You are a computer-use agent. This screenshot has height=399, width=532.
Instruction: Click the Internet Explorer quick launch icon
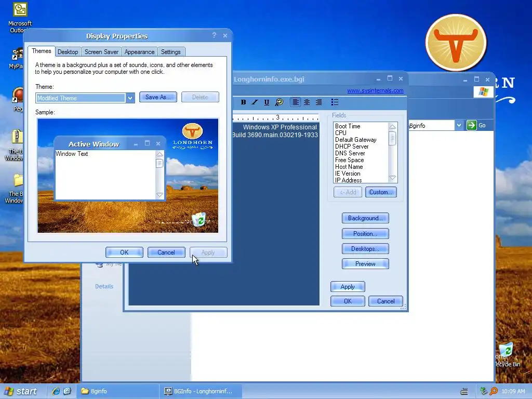point(56,391)
